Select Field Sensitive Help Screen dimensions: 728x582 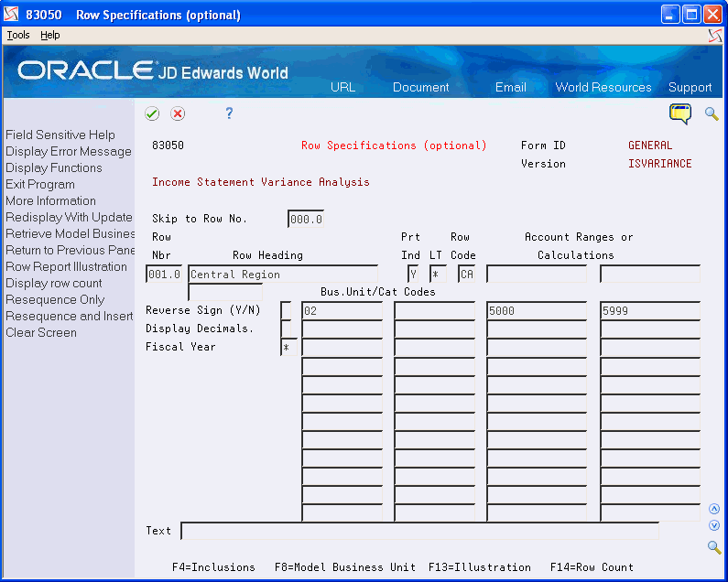pos(60,135)
